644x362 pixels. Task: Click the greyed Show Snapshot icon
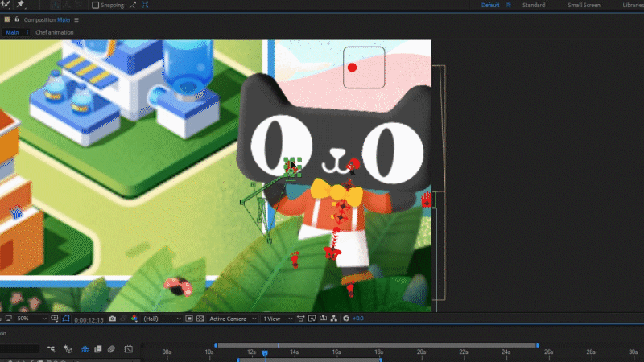click(123, 319)
